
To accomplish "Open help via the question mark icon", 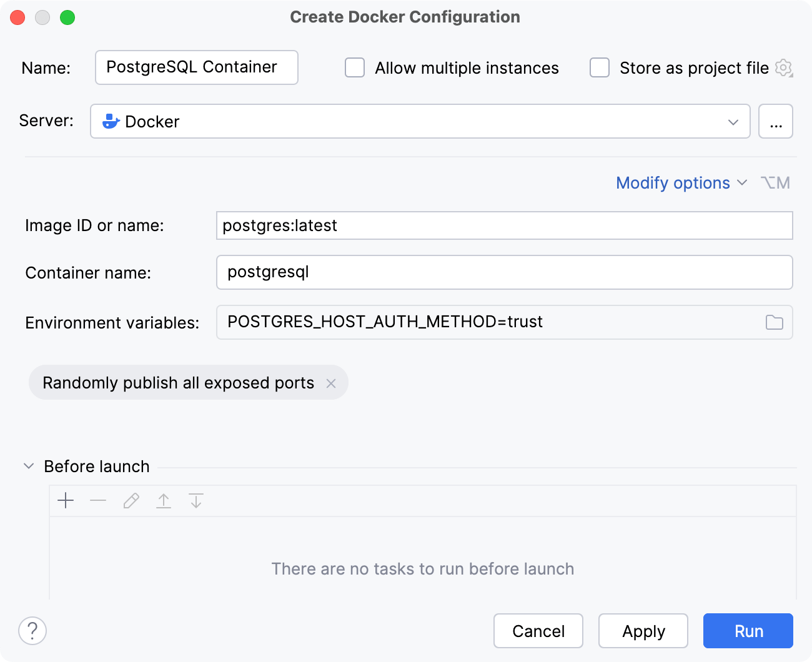I will (x=32, y=631).
